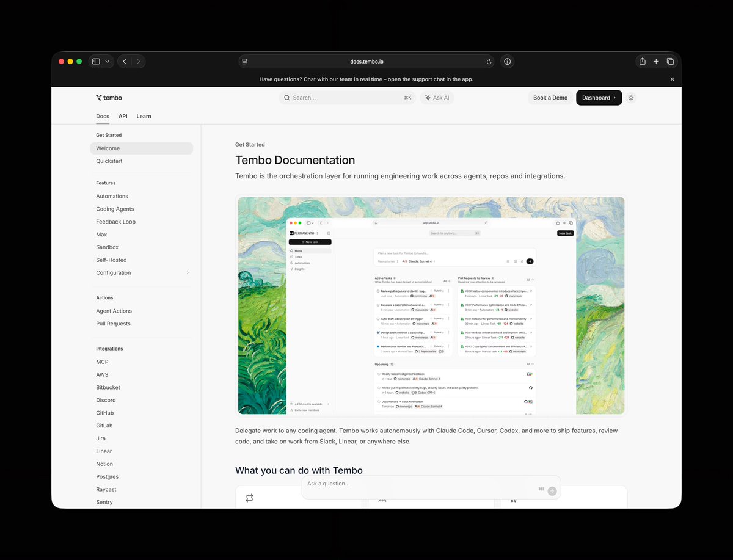The image size is (733, 560).
Task: Go back with Safari back arrow
Action: (125, 62)
